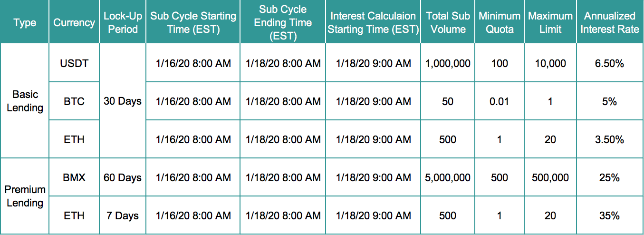Select the 35% interest rate cell
This screenshot has width=644, height=235.
tap(609, 215)
